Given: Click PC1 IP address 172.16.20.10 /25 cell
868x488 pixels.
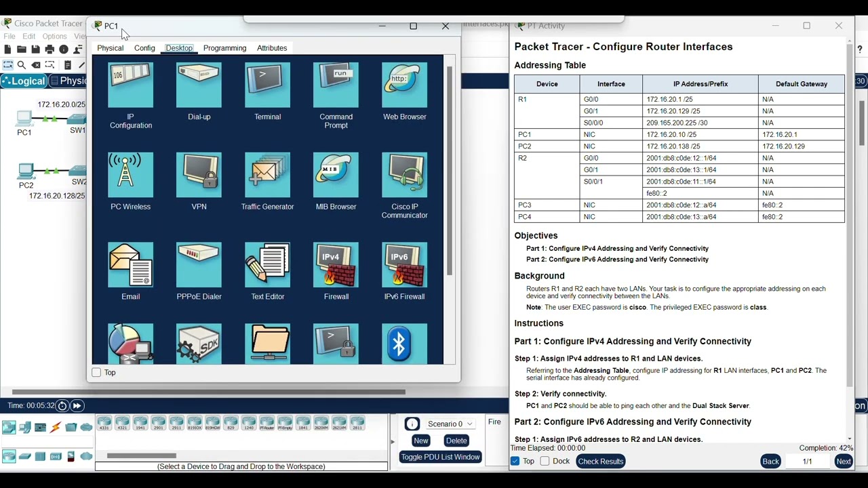Looking at the screenshot, I should [x=700, y=134].
